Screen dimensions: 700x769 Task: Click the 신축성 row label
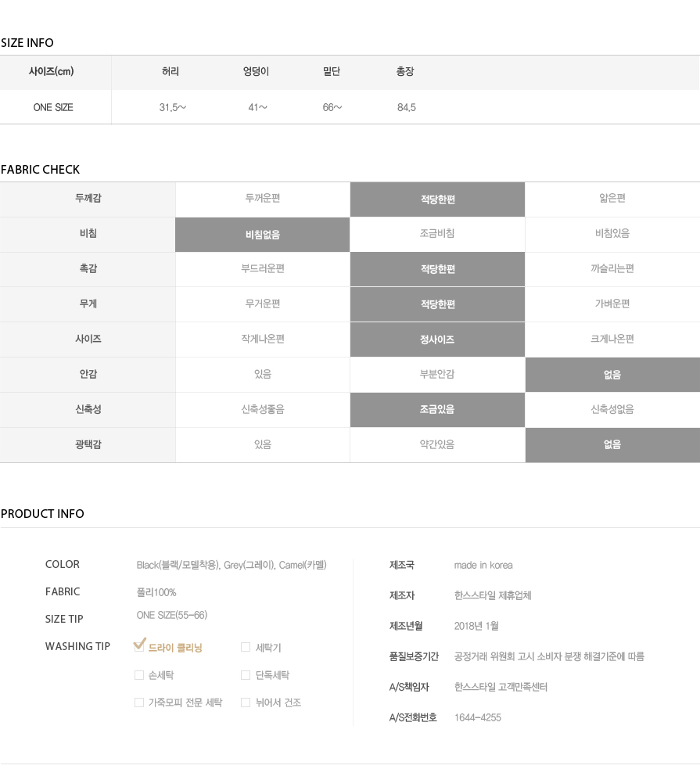pyautogui.click(x=88, y=409)
